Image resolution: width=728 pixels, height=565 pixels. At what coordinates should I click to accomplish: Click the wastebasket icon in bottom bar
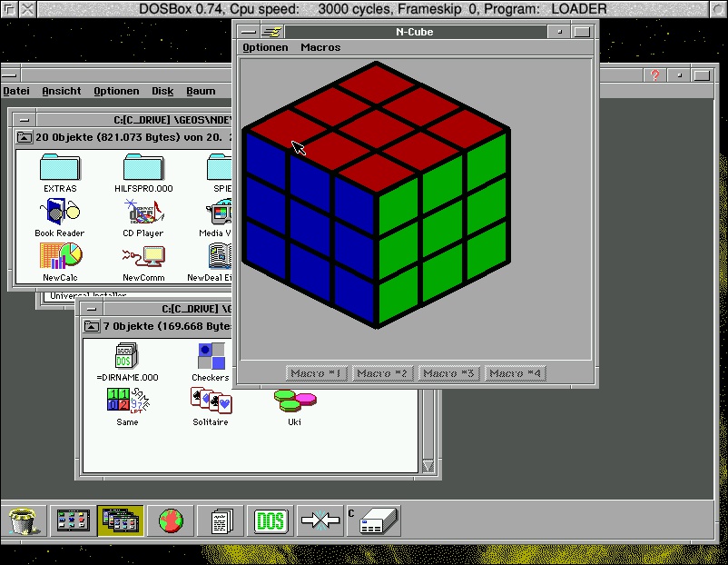(25, 520)
